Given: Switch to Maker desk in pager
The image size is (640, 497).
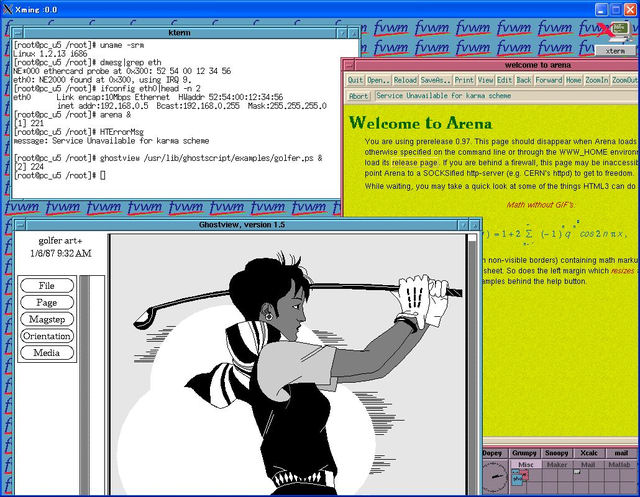Looking at the screenshot, I should [x=557, y=464].
